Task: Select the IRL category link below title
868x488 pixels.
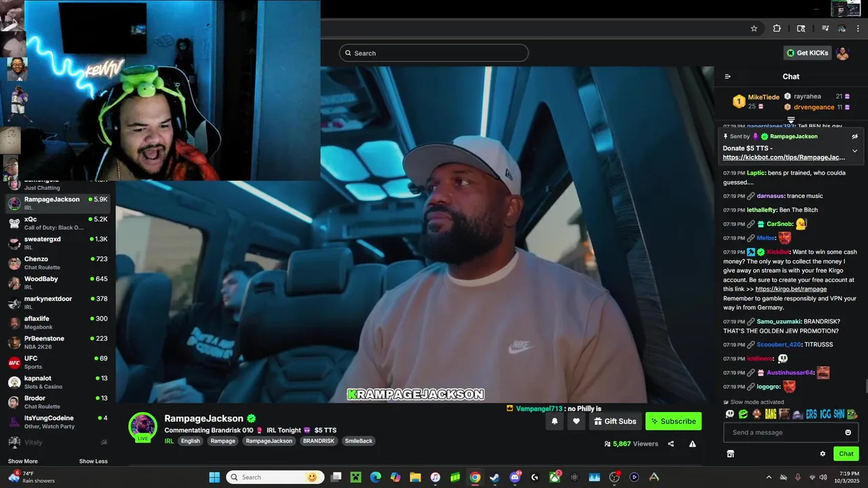Action: 169,441
